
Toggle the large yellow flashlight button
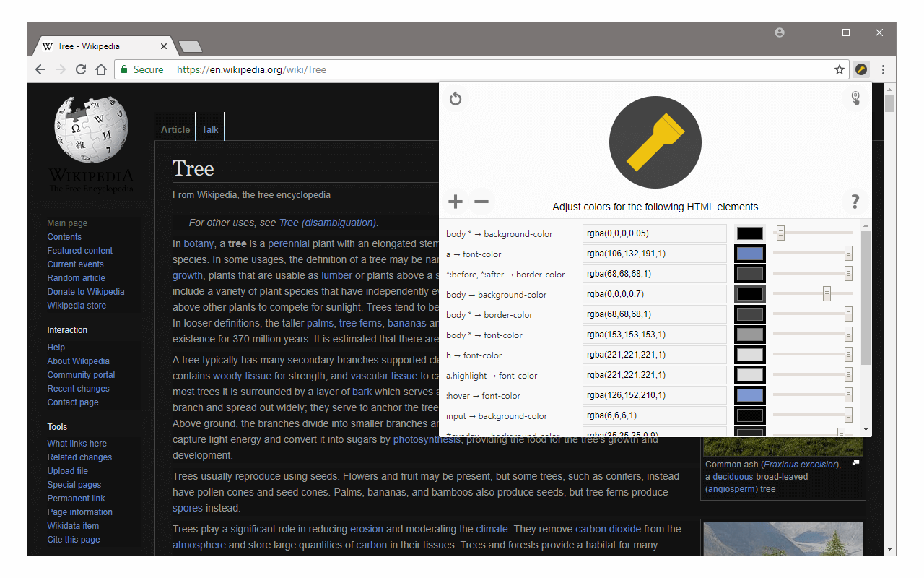(x=655, y=143)
